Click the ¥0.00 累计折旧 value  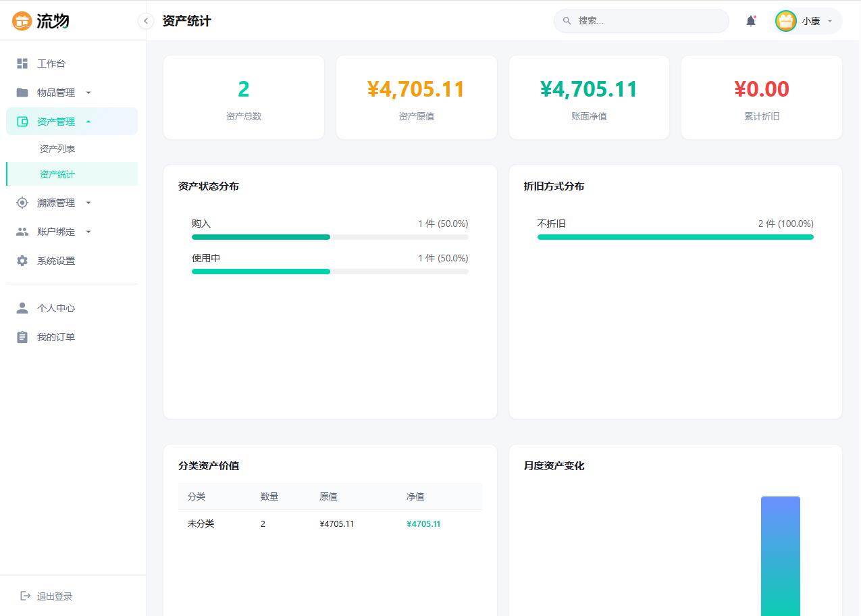[762, 89]
